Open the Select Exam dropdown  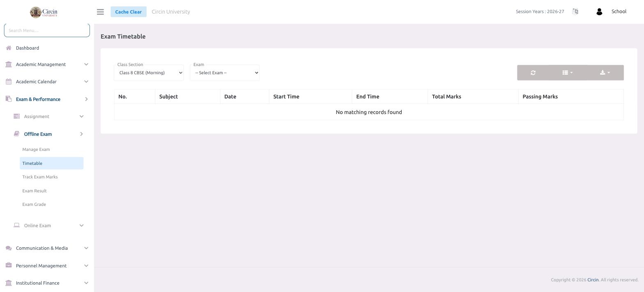(225, 73)
